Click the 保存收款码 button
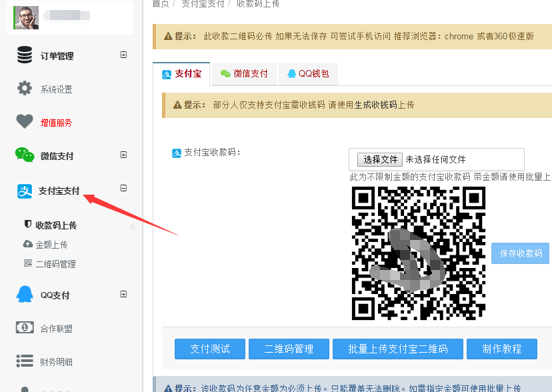This screenshot has width=552, height=392. pyautogui.click(x=520, y=253)
